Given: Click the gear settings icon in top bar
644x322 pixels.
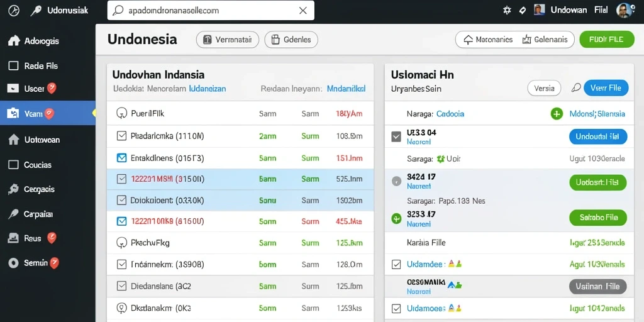Looking at the screenshot, I should pyautogui.click(x=507, y=10).
